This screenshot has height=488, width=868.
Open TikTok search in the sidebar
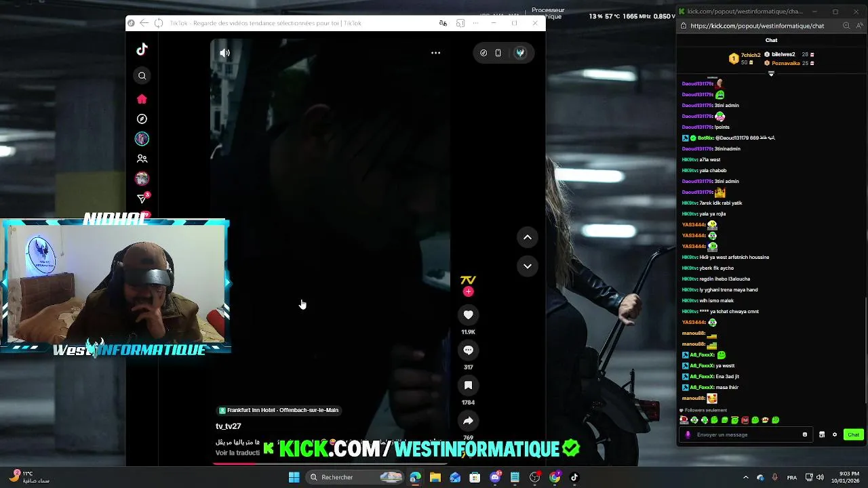point(142,76)
